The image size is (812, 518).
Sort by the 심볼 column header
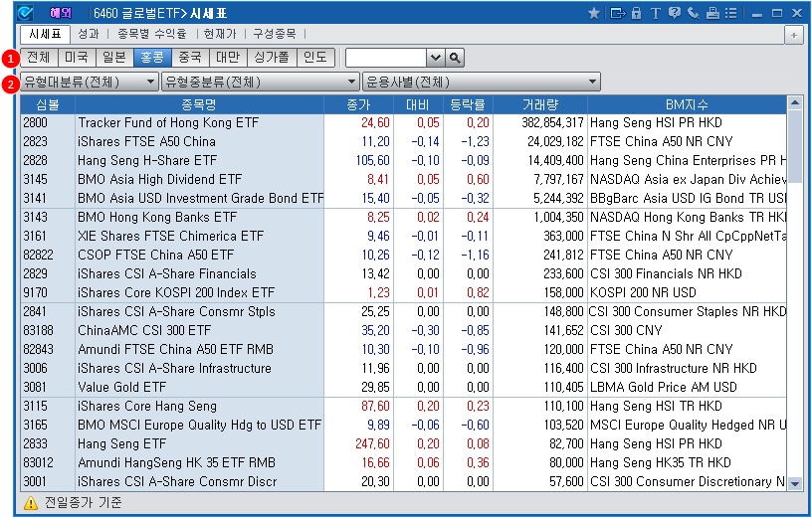point(48,104)
